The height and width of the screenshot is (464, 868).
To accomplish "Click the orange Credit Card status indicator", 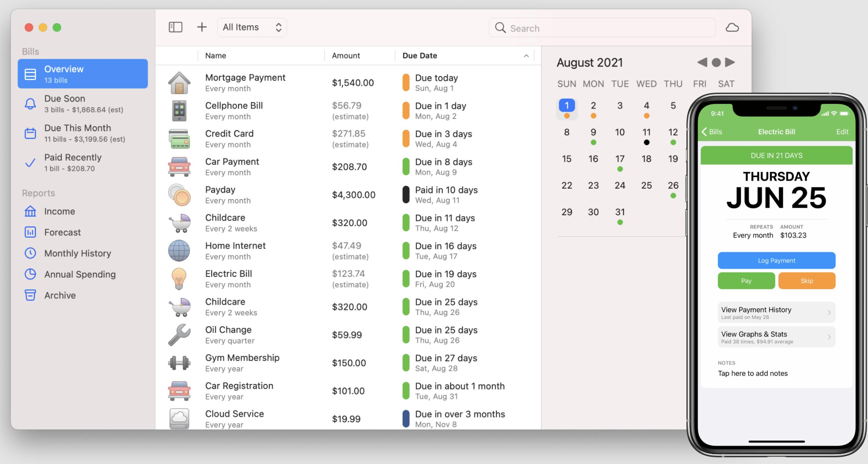I will 406,139.
